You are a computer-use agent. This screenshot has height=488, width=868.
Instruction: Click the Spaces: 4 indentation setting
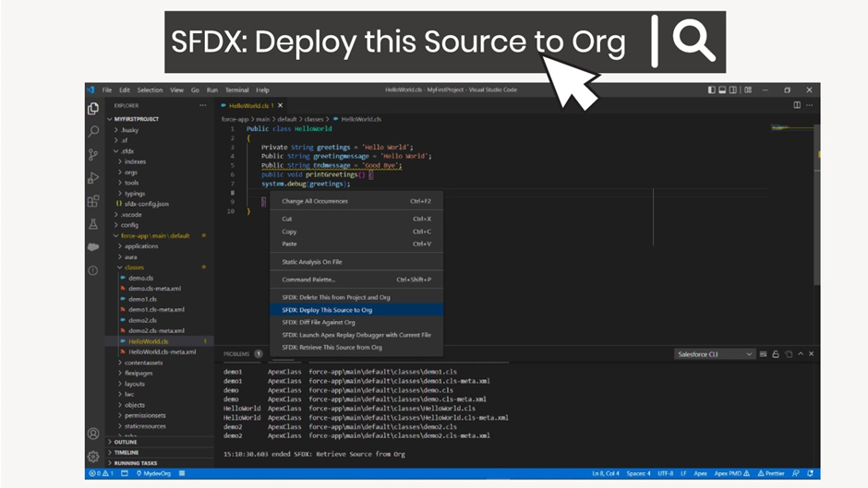(x=638, y=473)
